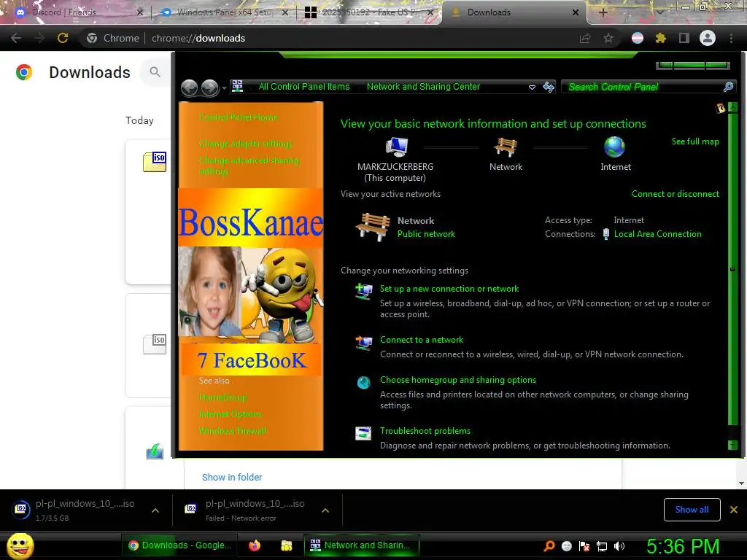Click MARKZUCKERBERG computer icon
This screenshot has height=560, width=747.
pos(396,147)
